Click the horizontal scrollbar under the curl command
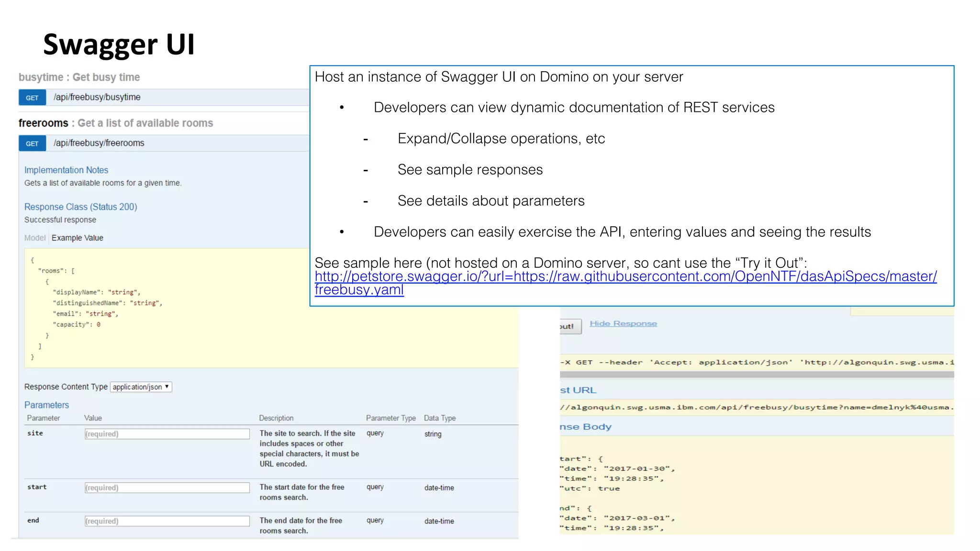 click(757, 375)
